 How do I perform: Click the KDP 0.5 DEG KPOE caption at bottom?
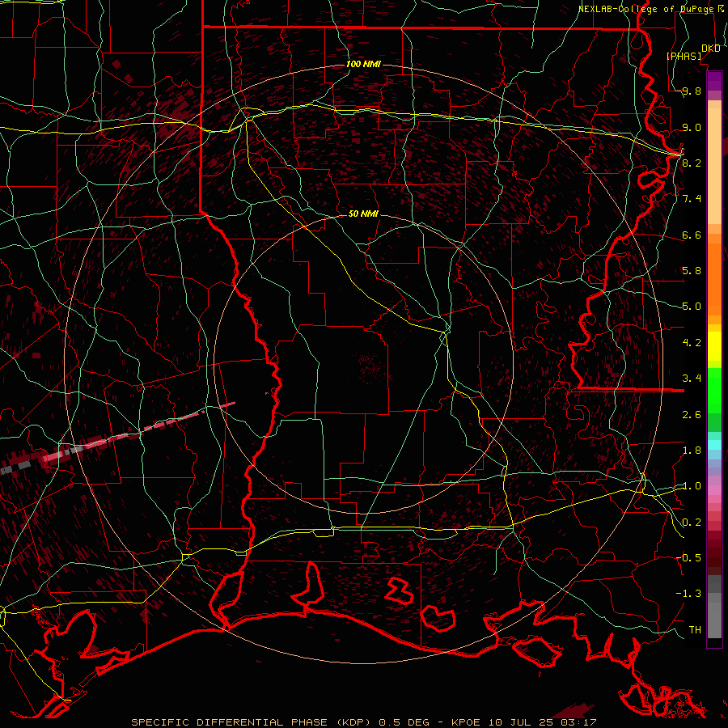pos(363,722)
